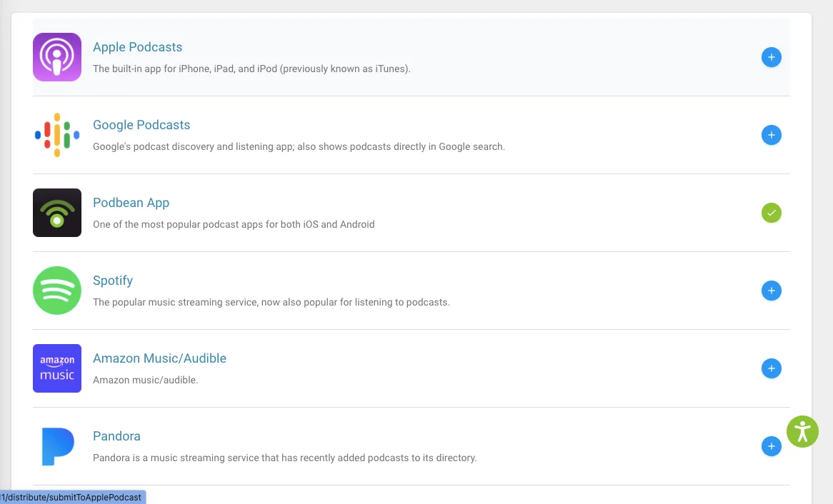Add podcast to Spotify with plus button
833x504 pixels.
(771, 291)
